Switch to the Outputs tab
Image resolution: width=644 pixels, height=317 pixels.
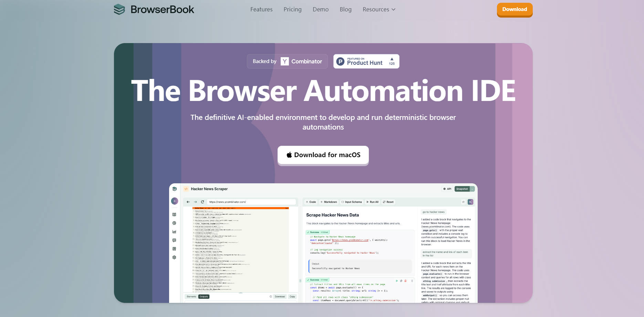[x=204, y=296]
